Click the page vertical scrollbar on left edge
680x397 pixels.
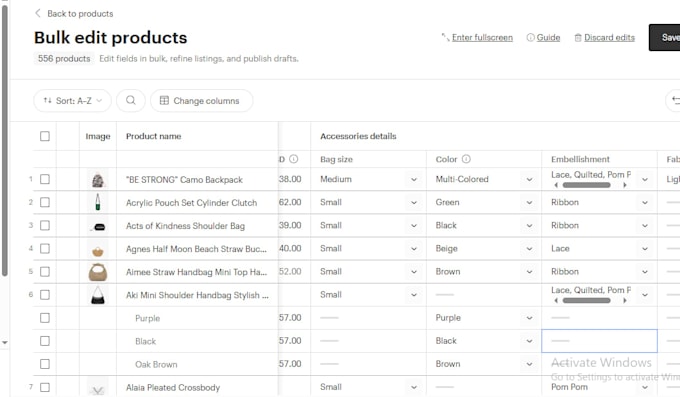point(5,141)
